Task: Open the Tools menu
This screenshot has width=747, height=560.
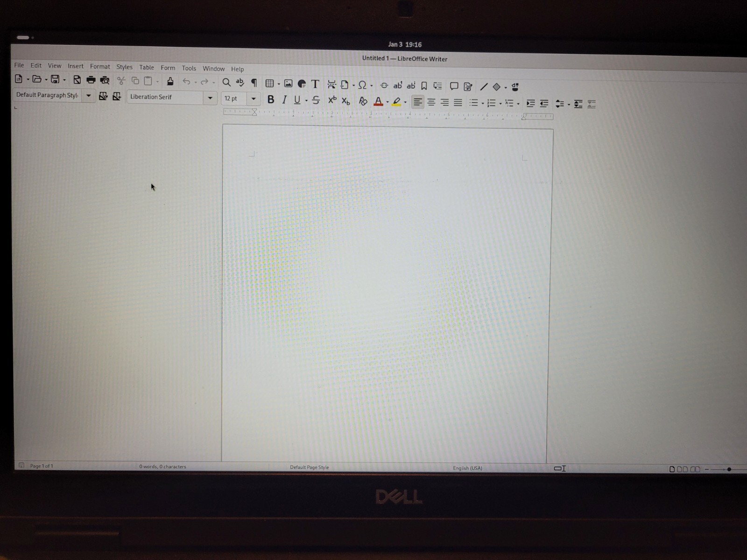Action: [x=189, y=68]
